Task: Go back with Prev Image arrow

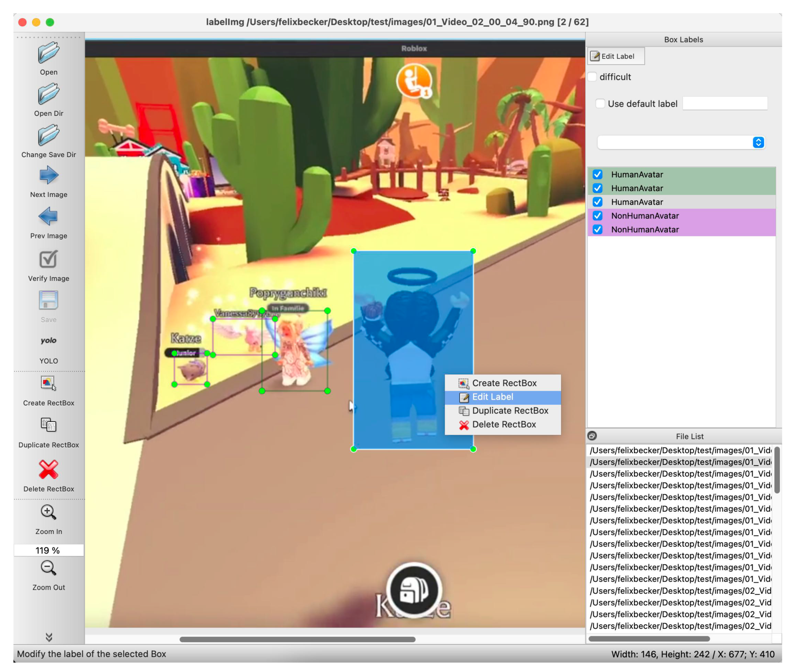Action: [49, 216]
